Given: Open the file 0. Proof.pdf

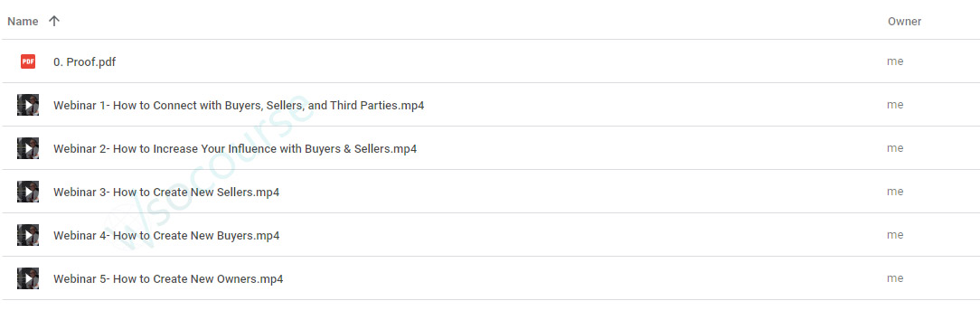Looking at the screenshot, I should [x=84, y=61].
